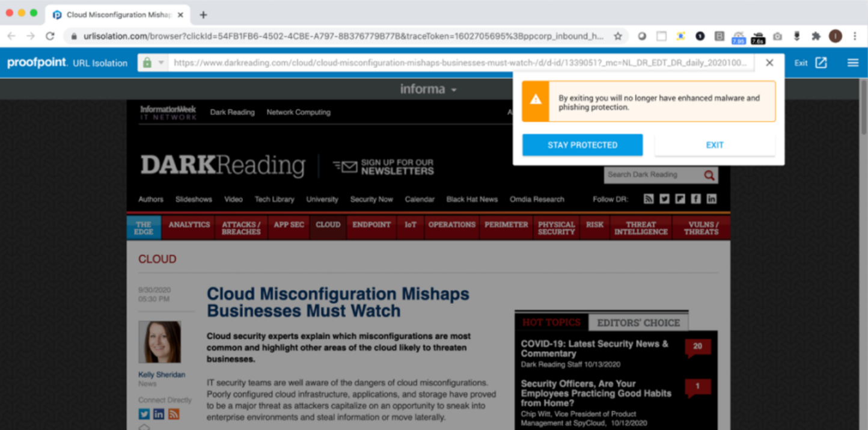This screenshot has height=430, width=868.
Task: Select The Edge section tab
Action: [144, 228]
